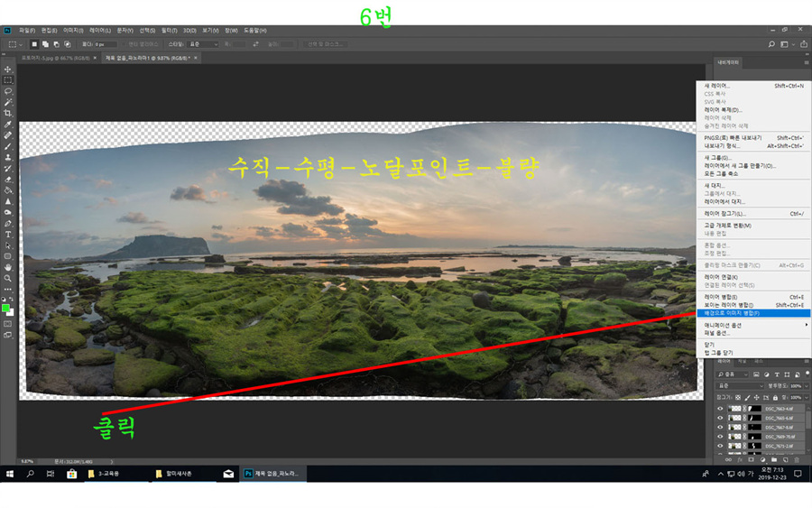This screenshot has width=812, height=508.
Task: Select the Brush tool
Action: click(x=8, y=146)
